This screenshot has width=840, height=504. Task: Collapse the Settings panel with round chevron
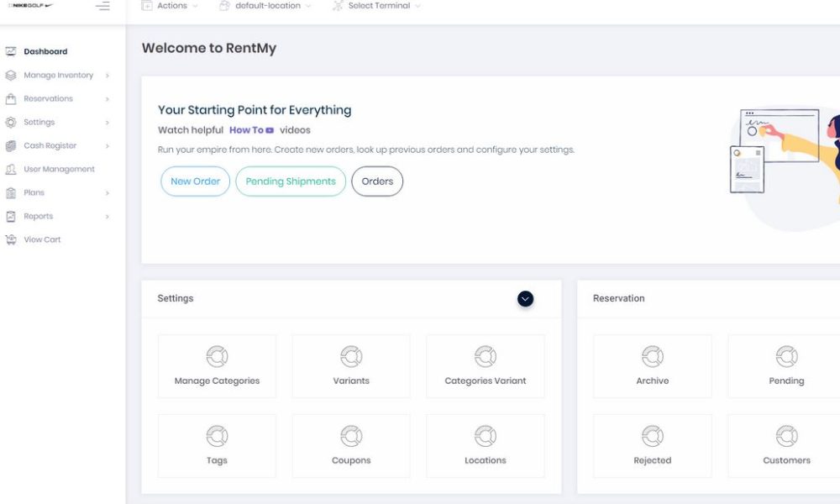pos(525,299)
